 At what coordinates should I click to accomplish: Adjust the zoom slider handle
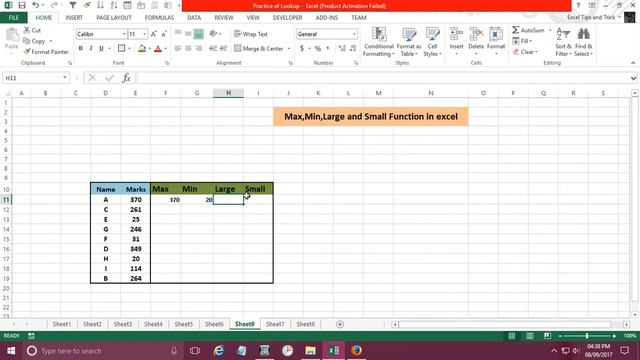pos(587,336)
